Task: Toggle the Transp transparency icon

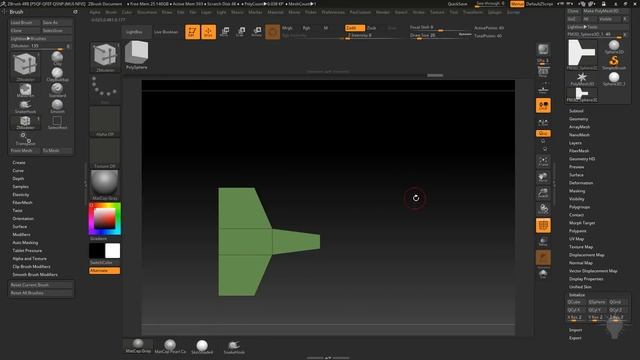Action: (x=543, y=242)
